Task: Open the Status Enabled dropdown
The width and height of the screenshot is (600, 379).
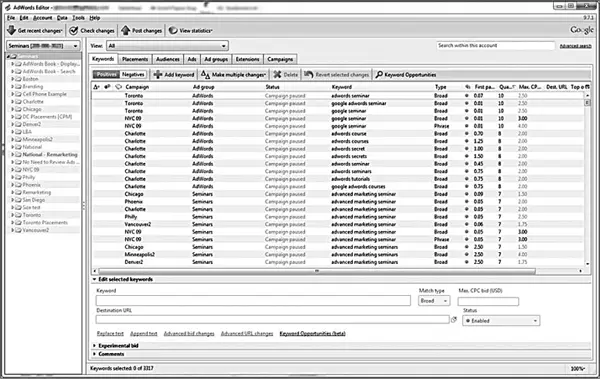Action: [x=501, y=321]
